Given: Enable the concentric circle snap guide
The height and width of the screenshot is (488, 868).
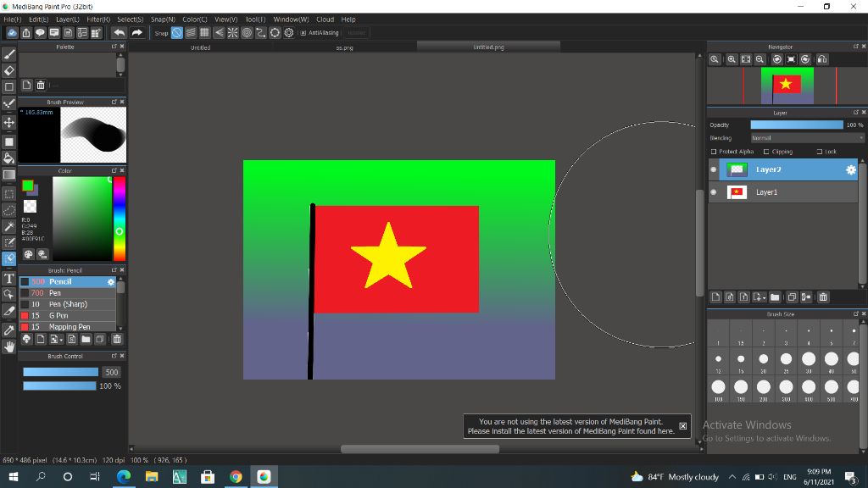Looking at the screenshot, I should point(247,33).
